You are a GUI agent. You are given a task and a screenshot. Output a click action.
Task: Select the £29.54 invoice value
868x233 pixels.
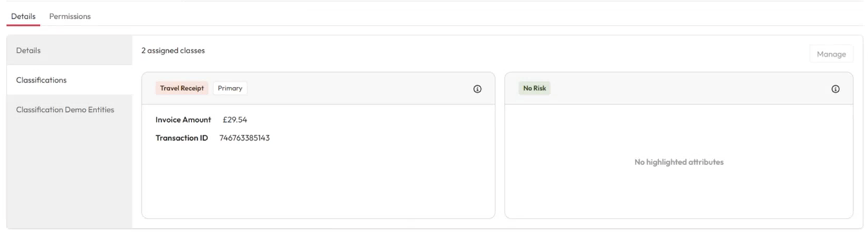(235, 120)
